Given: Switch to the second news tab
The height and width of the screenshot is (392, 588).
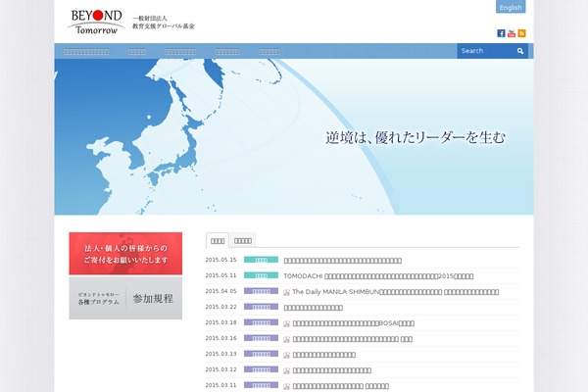Looking at the screenshot, I should click(x=243, y=240).
